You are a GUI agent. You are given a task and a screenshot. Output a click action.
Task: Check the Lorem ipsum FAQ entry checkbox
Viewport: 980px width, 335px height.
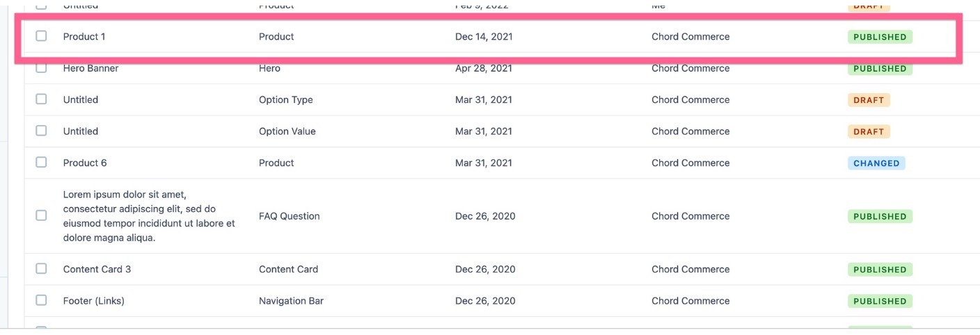[41, 215]
